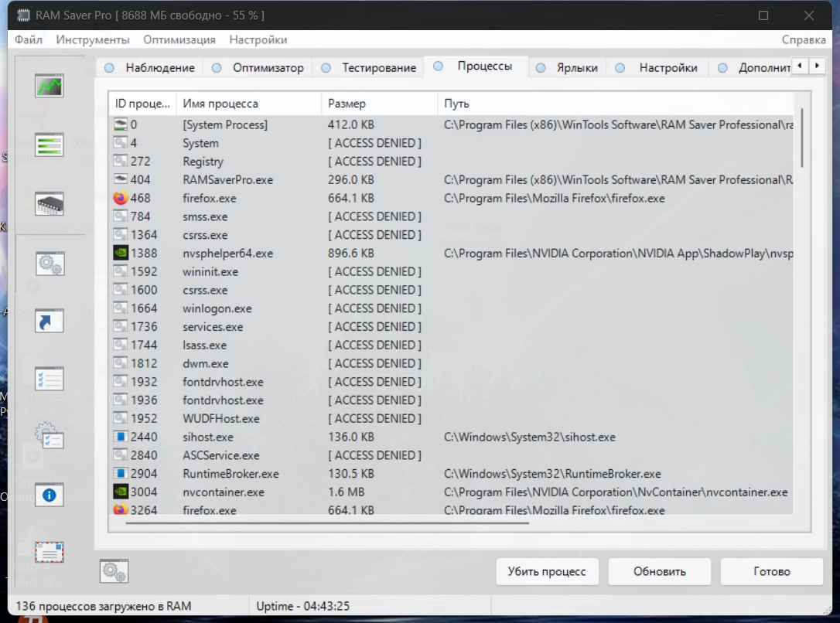
Task: Select csrss.exe with ID 1364
Action: tap(451, 234)
